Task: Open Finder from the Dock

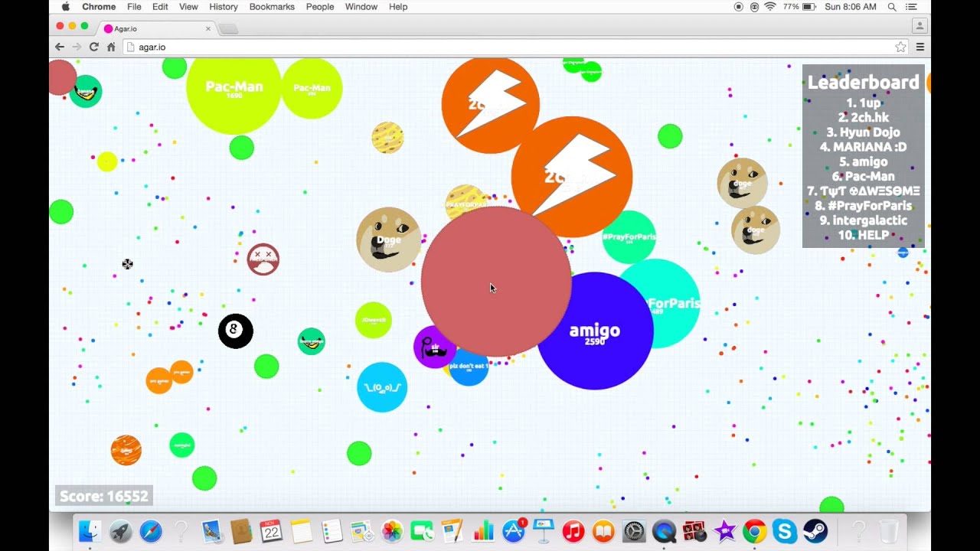Action: tap(90, 531)
